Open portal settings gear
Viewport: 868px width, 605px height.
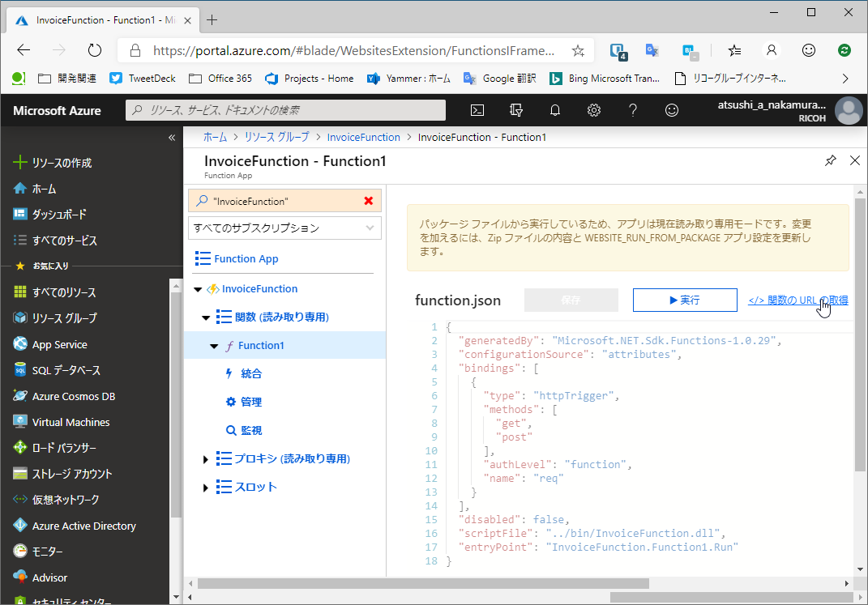pyautogui.click(x=594, y=111)
